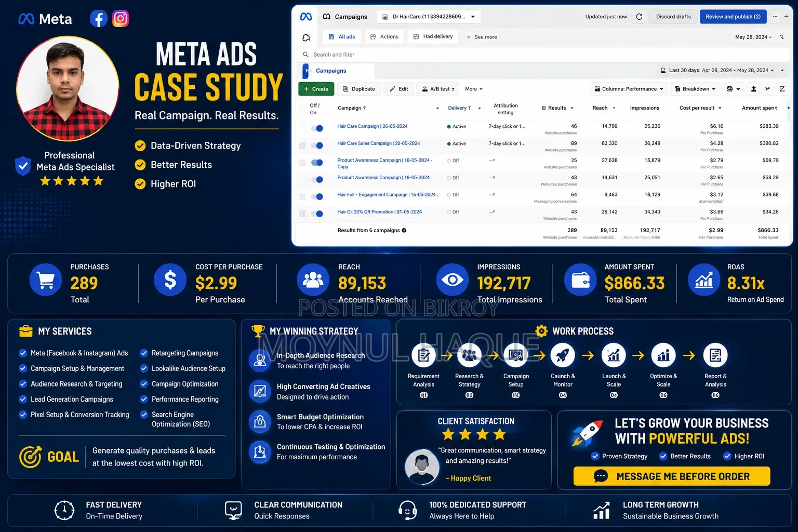Click the green Create button
The image size is (798, 532).
click(316, 89)
